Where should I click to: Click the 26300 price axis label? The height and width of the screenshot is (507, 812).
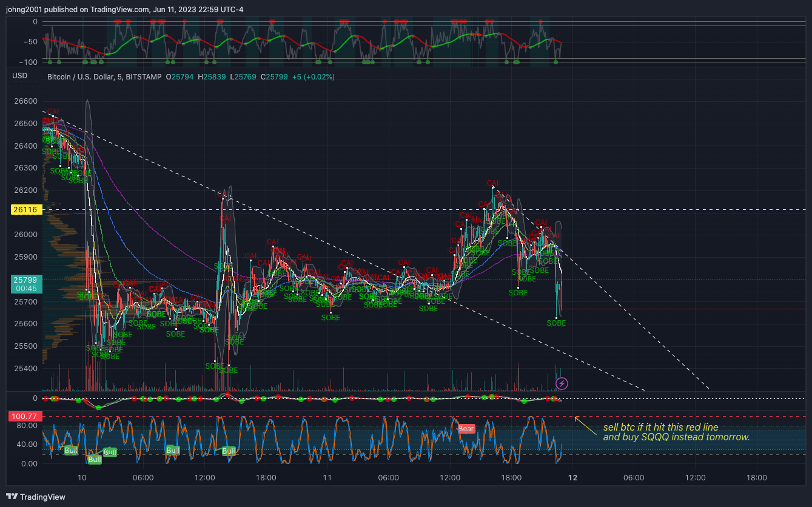click(x=25, y=168)
